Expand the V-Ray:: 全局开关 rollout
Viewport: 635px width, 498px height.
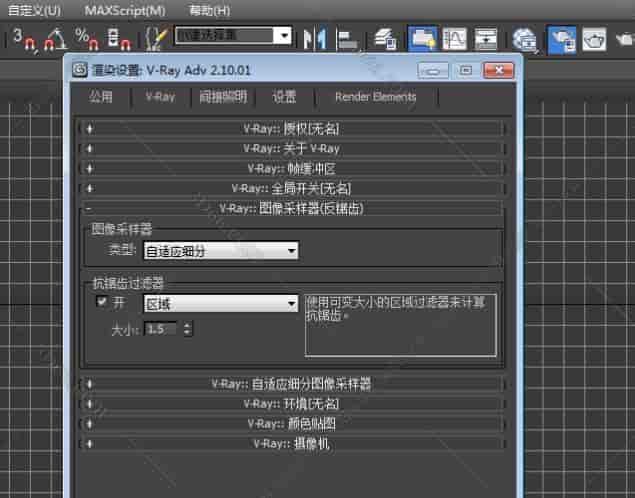point(291,188)
